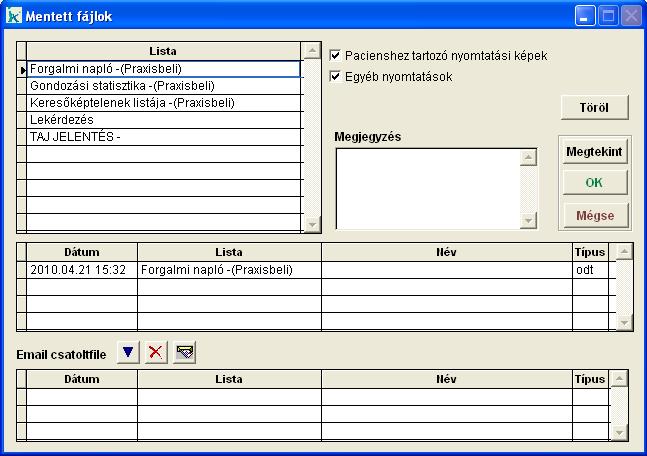Click the app icon in title bar
The width and height of the screenshot is (647, 456).
pos(13,16)
